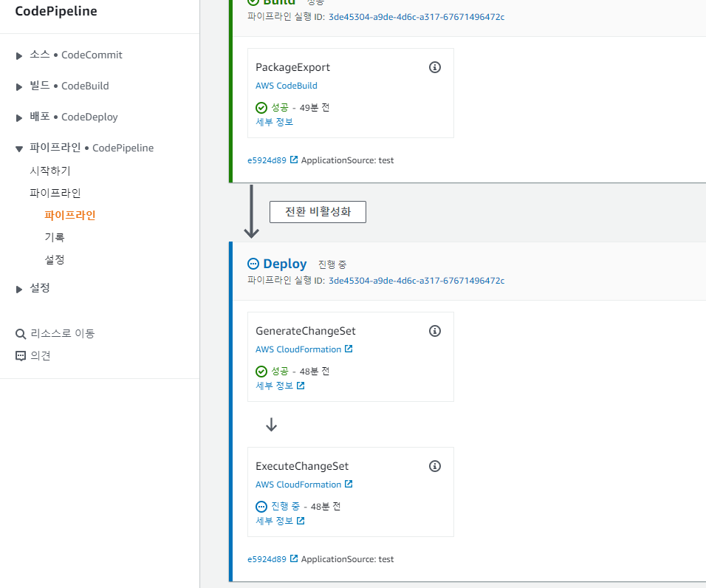Expand the 배포 CodeDeploy section
Viewport: 706px width, 588px height.
tap(19, 118)
